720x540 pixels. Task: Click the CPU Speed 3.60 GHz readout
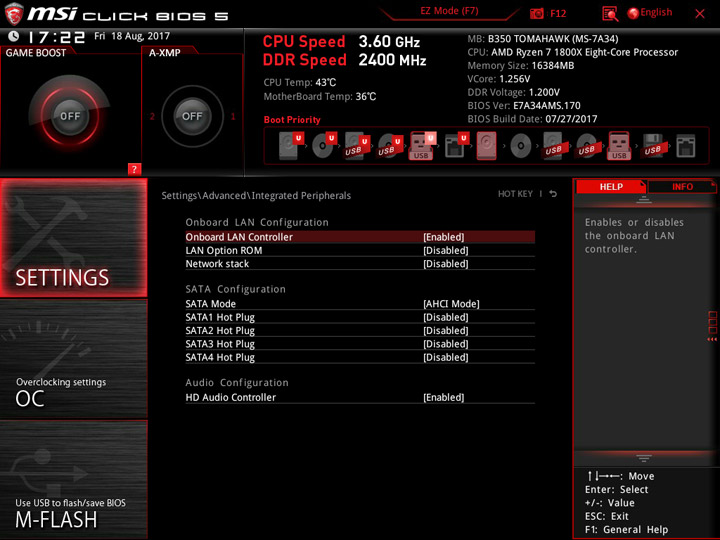341,41
